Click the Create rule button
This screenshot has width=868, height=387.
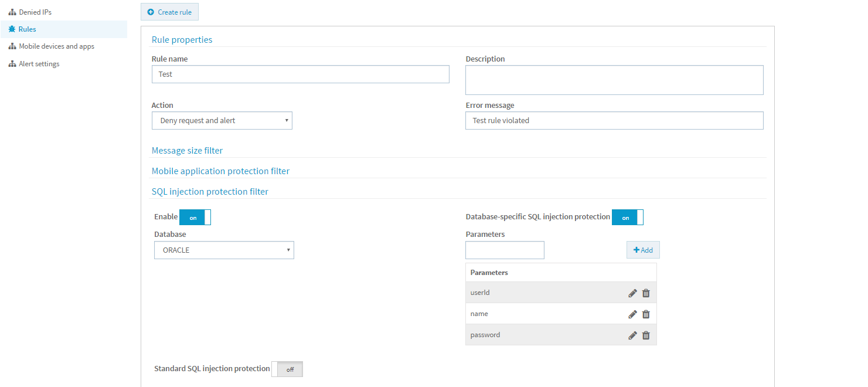169,11
